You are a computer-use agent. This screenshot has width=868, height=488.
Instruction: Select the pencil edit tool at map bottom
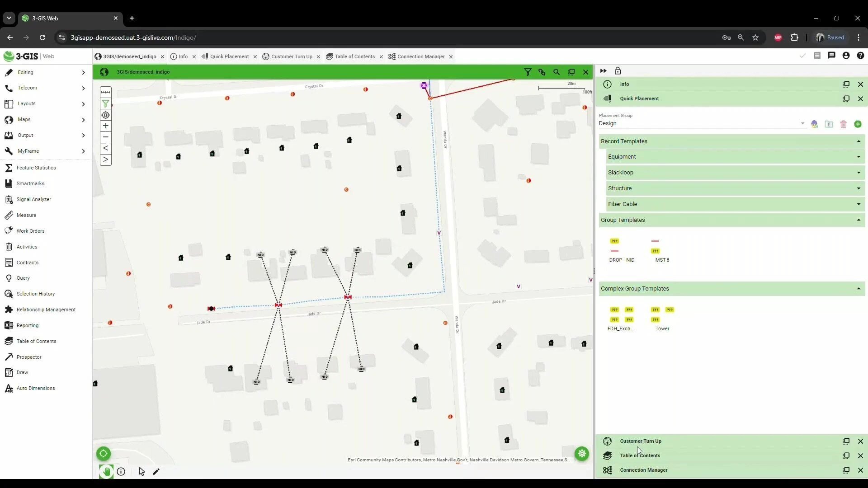point(156,472)
